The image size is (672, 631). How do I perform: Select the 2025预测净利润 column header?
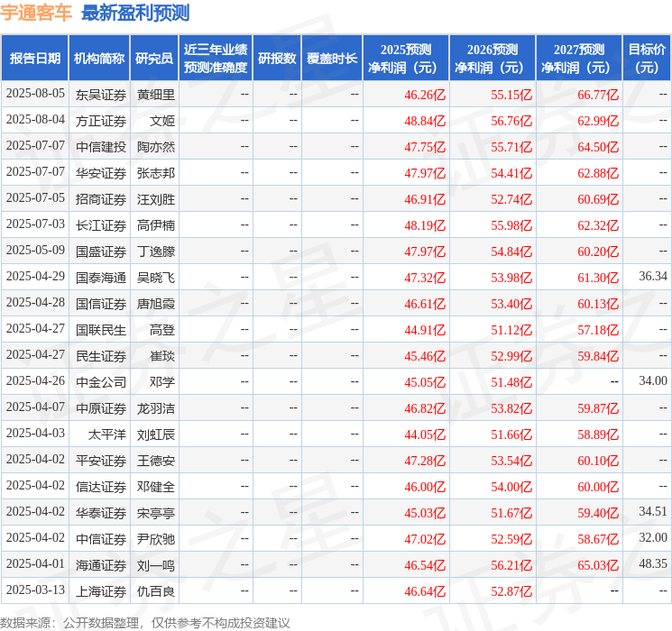click(406, 59)
